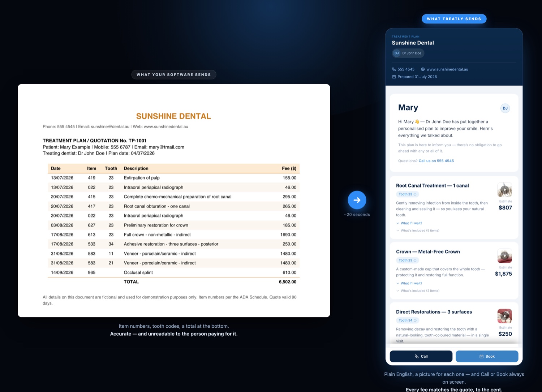Click the 'SUNSHINE DENTAL' document heading
The height and width of the screenshot is (392, 542).
coord(173,116)
